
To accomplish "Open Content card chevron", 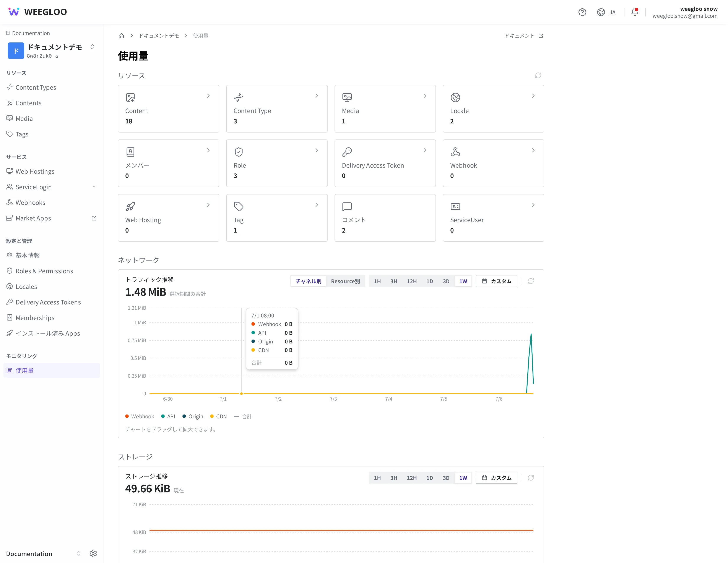I will [x=208, y=96].
